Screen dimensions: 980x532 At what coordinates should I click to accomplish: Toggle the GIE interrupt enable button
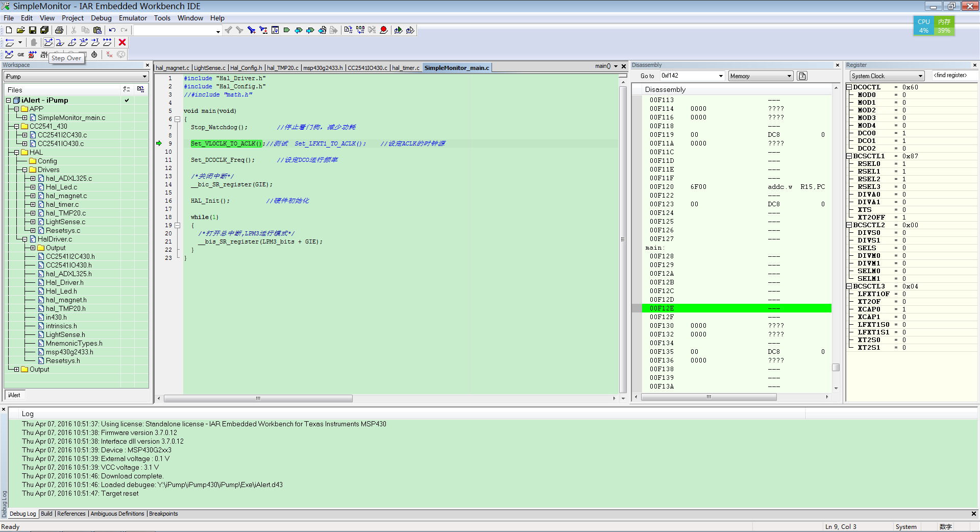point(21,55)
